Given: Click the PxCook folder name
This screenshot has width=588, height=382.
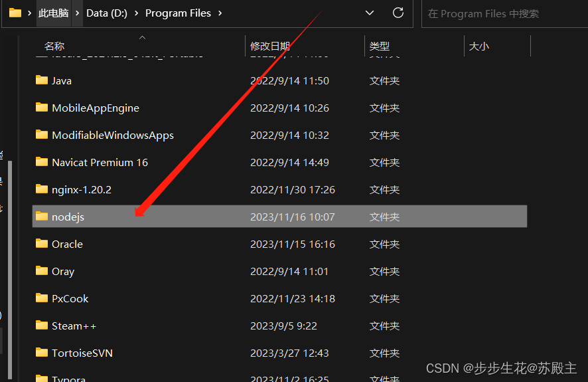Looking at the screenshot, I should [x=70, y=299].
